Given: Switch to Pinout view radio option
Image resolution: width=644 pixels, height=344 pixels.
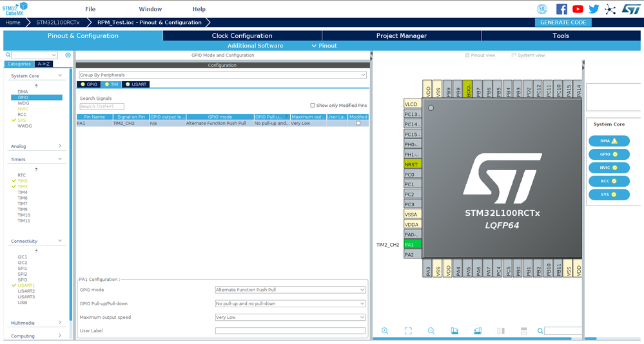Looking at the screenshot, I should click(x=467, y=55).
